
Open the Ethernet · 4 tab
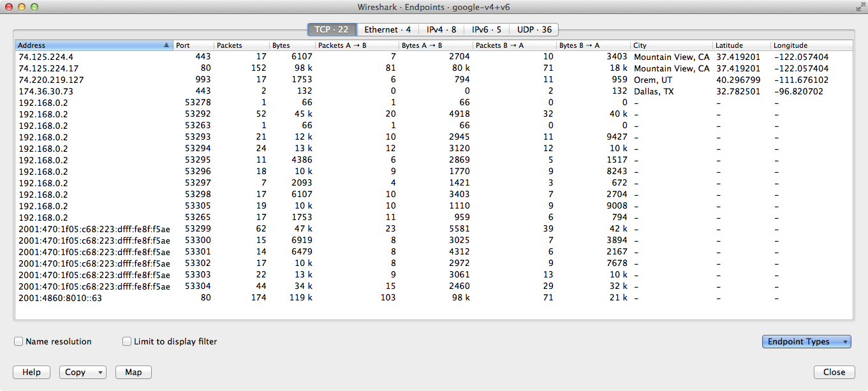387,29
